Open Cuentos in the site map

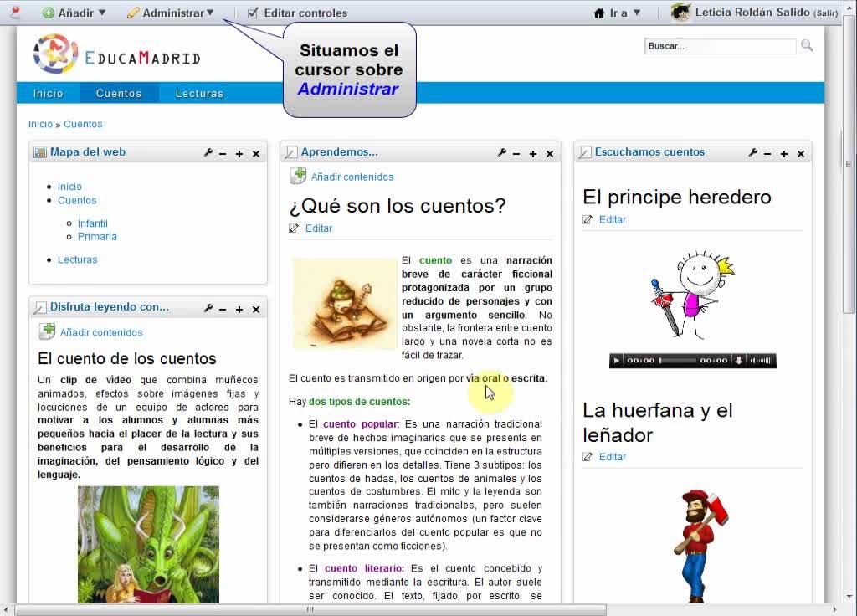coord(77,200)
